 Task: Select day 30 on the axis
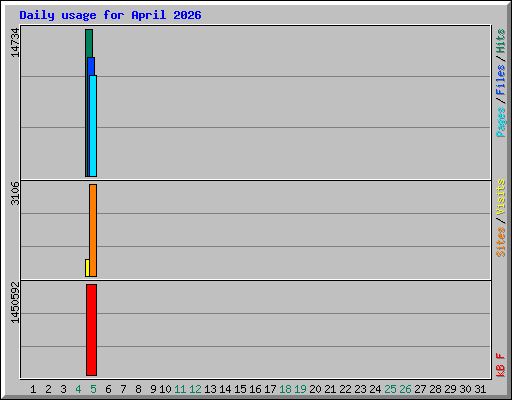point(465,389)
